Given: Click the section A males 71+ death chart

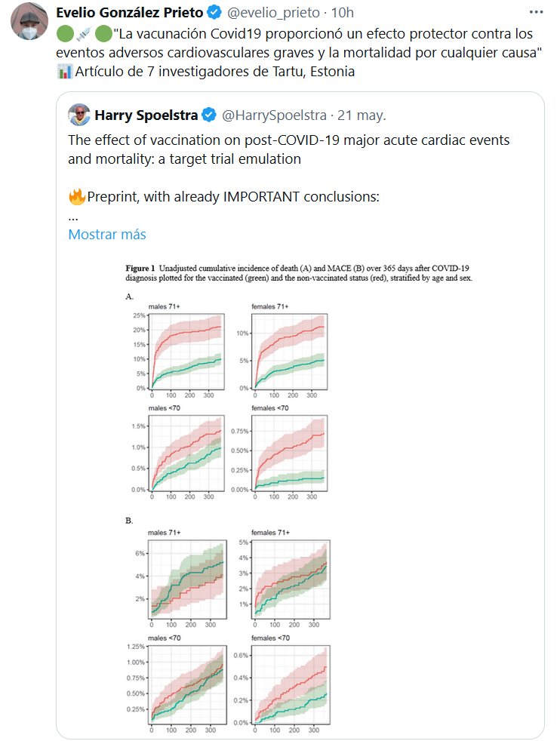Looking at the screenshot, I should [186, 352].
